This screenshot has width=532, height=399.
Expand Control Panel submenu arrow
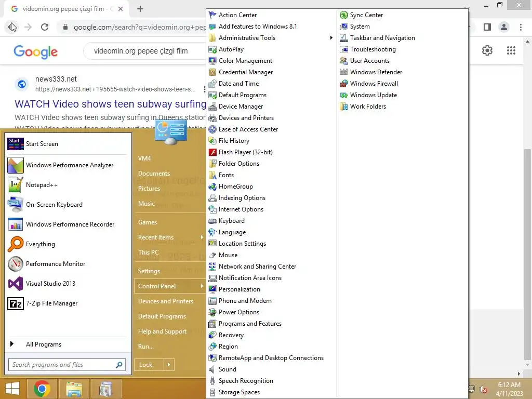click(202, 286)
